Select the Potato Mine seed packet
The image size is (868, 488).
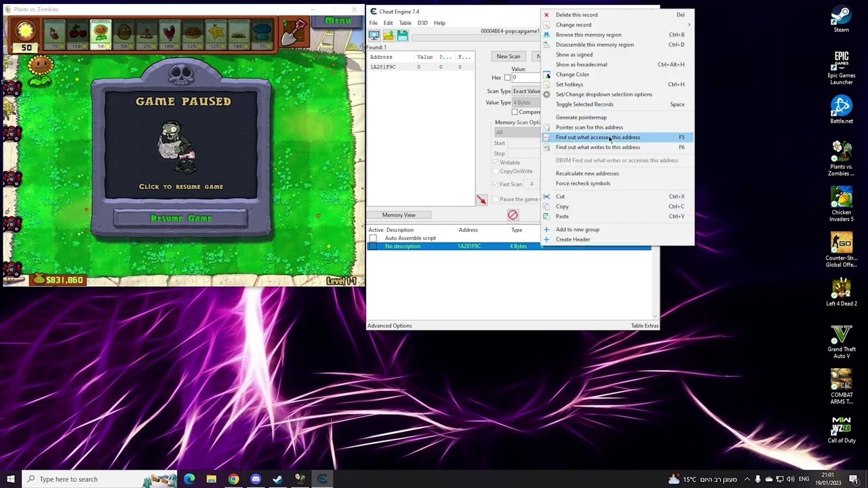[146, 34]
